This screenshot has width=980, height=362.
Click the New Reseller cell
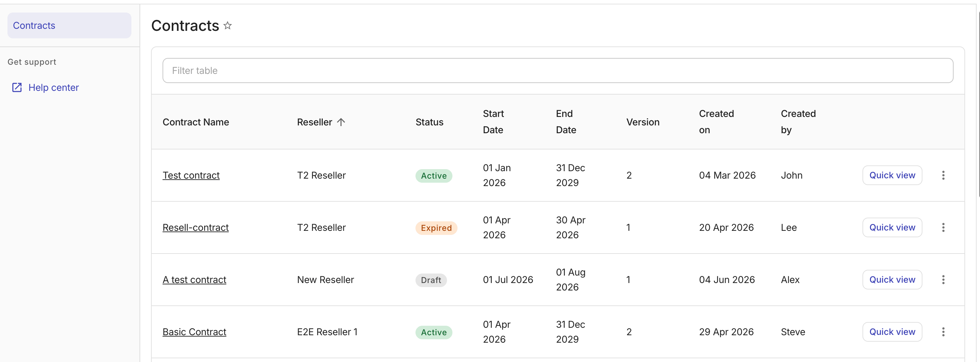point(325,279)
